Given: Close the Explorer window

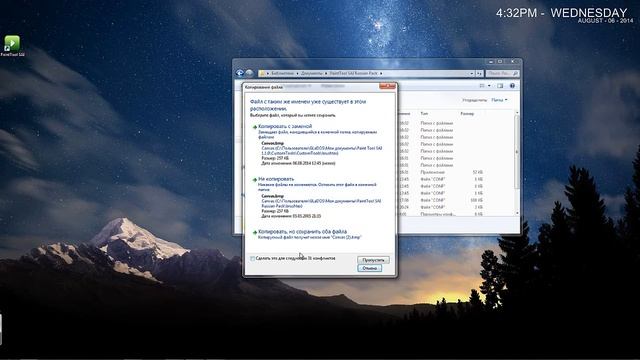Looking at the screenshot, I should 513,62.
